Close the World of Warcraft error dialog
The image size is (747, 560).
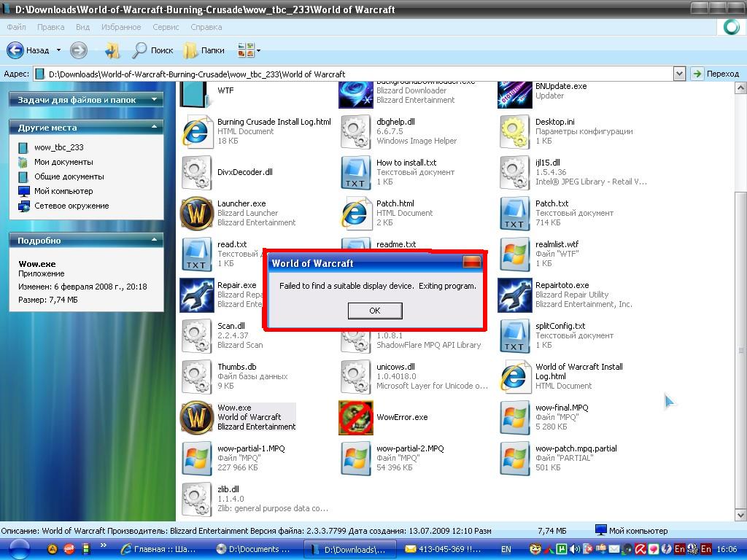click(x=472, y=262)
